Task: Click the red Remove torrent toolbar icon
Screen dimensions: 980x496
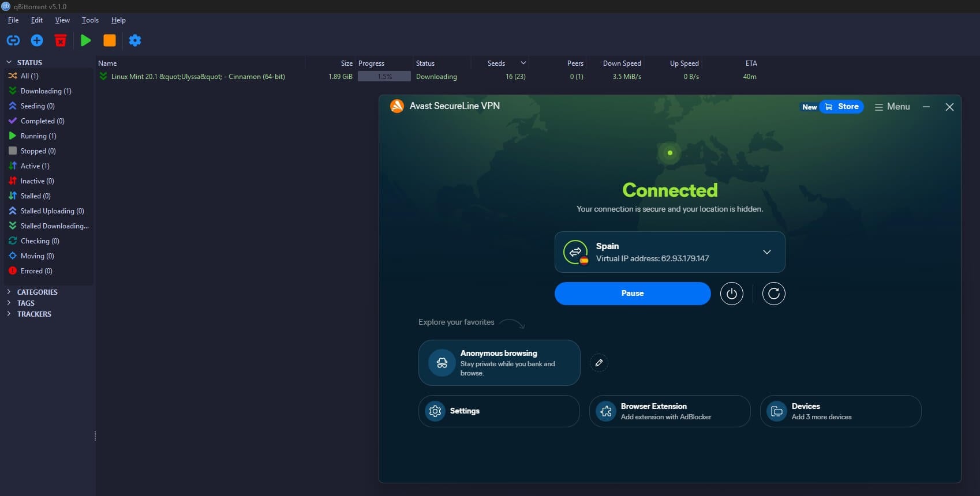Action: pos(61,40)
